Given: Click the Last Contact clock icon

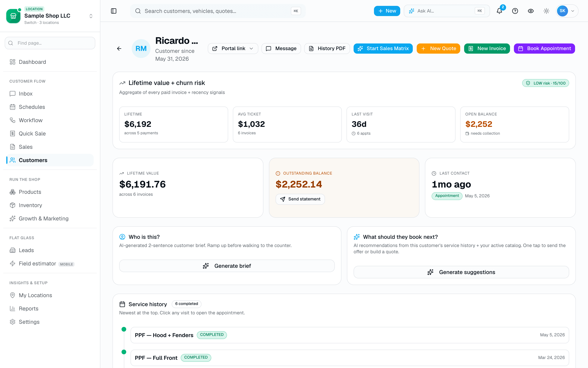Looking at the screenshot, I should 434,173.
